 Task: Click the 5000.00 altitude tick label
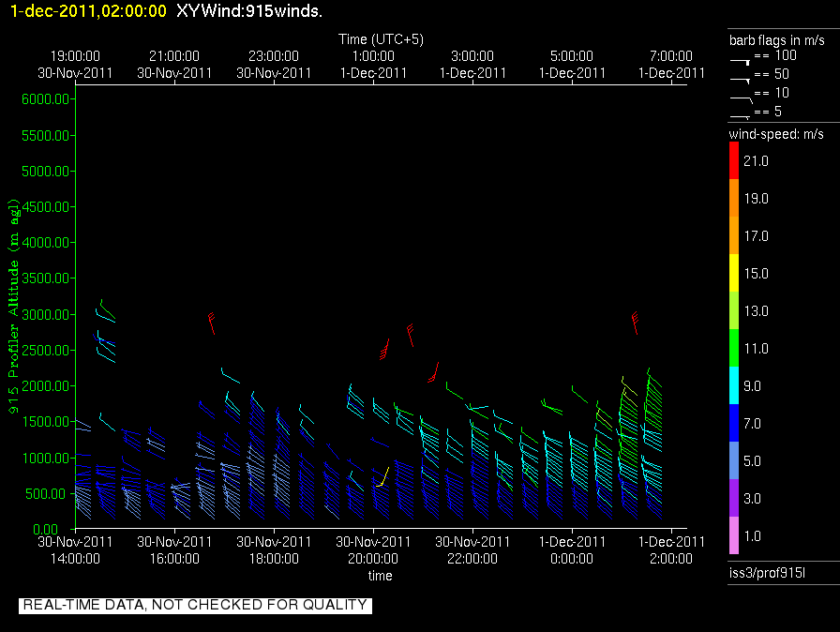pos(46,172)
